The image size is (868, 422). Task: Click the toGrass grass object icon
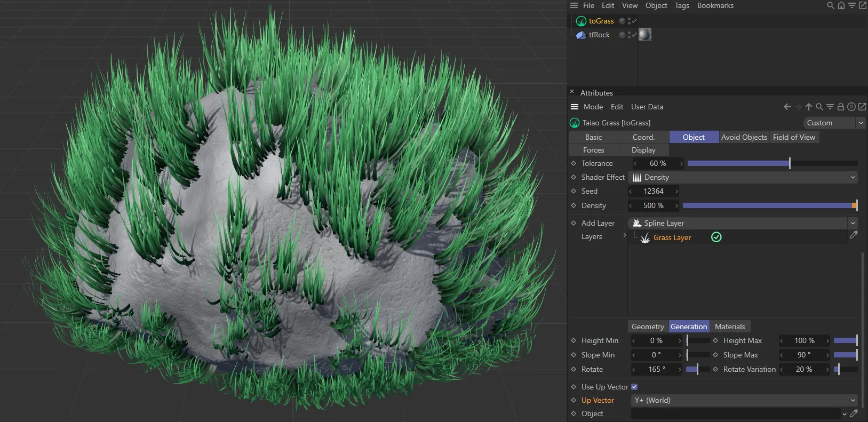click(x=581, y=21)
